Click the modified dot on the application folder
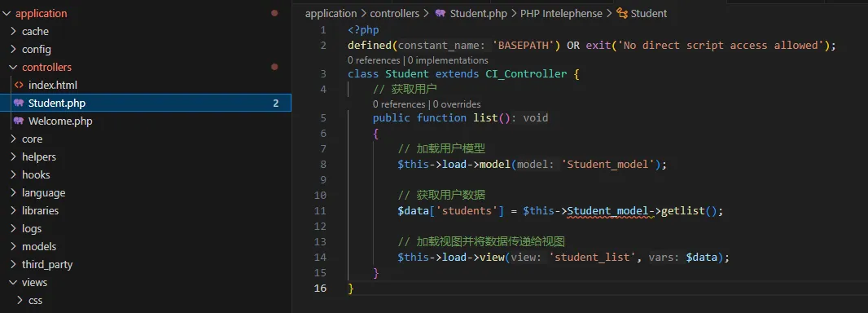868x313 pixels. click(x=274, y=13)
